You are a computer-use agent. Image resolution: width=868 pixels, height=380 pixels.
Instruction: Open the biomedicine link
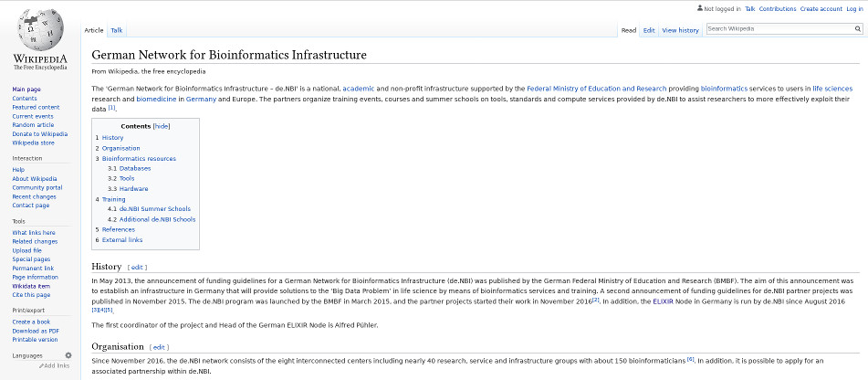(156, 100)
